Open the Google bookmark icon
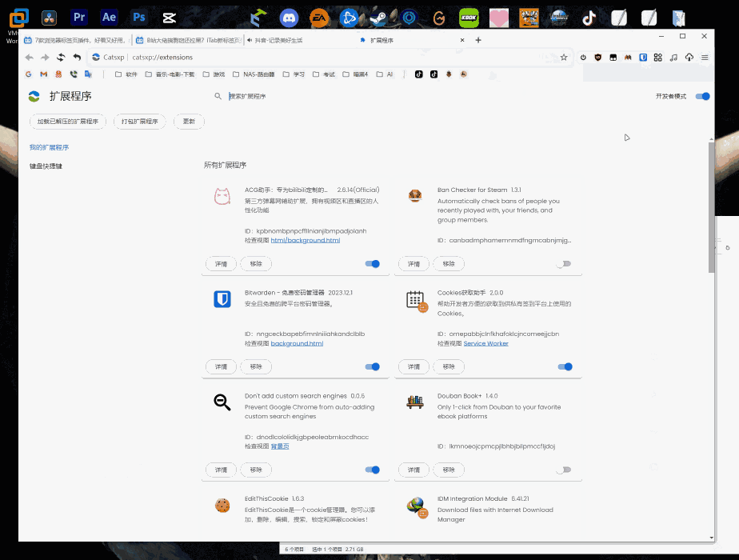 click(x=29, y=74)
